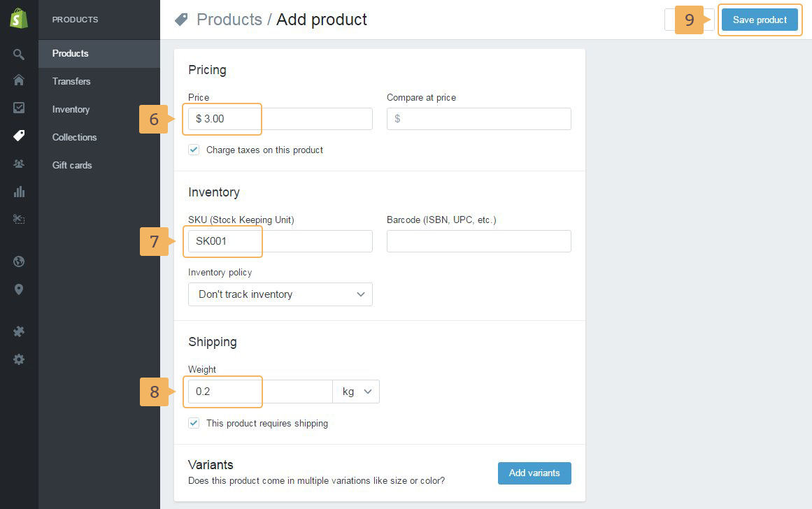The height and width of the screenshot is (509, 812).
Task: Open search via magnifier sidebar icon
Action: coord(19,54)
